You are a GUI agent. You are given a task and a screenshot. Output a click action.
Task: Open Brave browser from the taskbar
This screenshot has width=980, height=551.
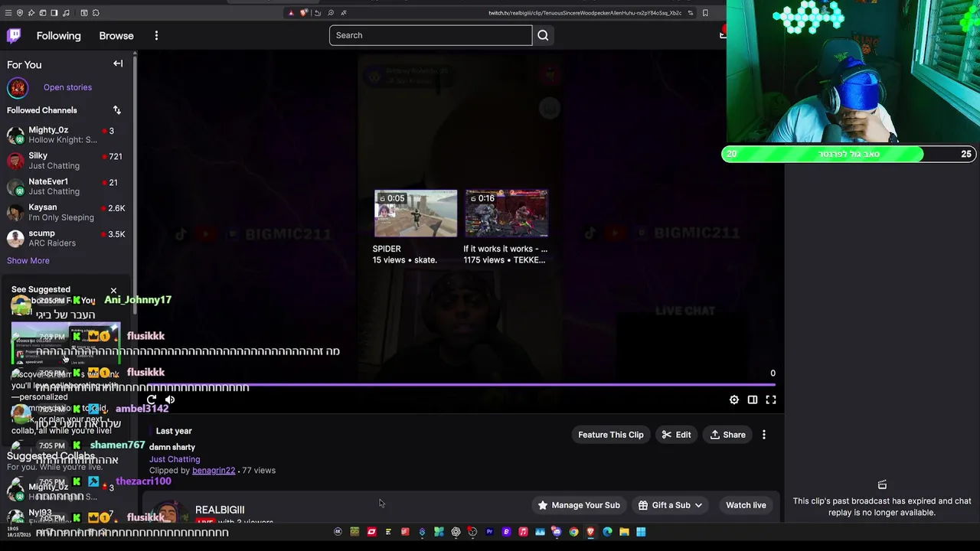pos(590,532)
